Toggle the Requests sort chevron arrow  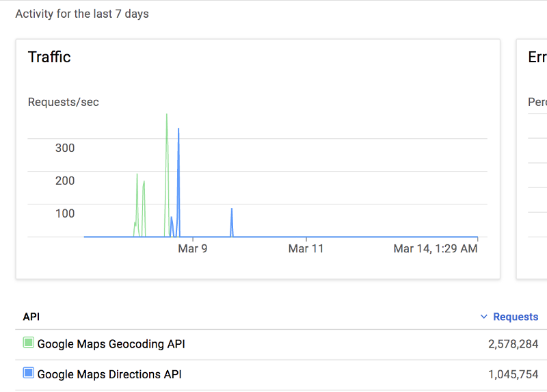click(484, 317)
